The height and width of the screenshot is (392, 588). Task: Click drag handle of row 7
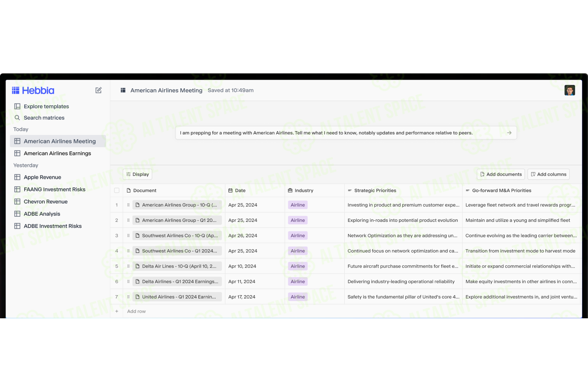click(x=128, y=297)
